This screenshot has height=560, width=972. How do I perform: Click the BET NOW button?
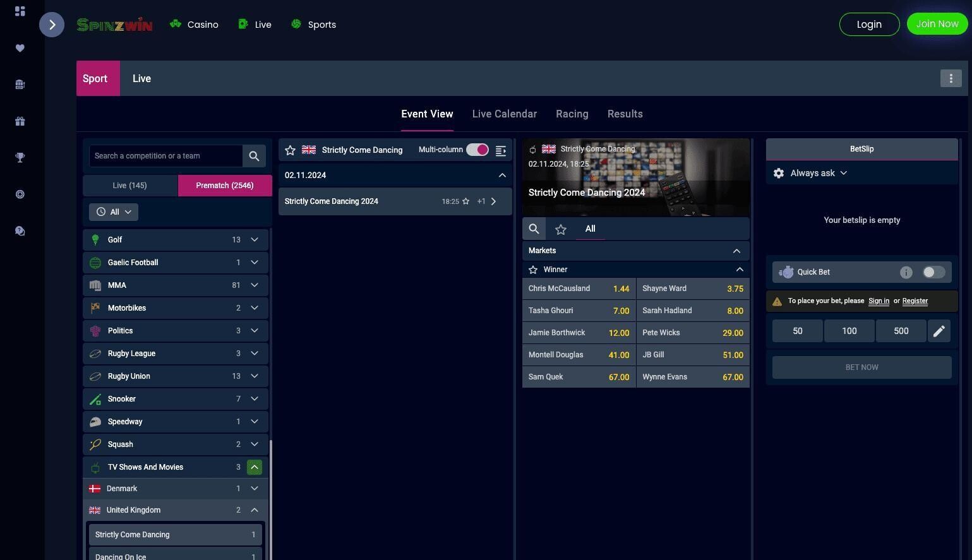click(x=862, y=367)
